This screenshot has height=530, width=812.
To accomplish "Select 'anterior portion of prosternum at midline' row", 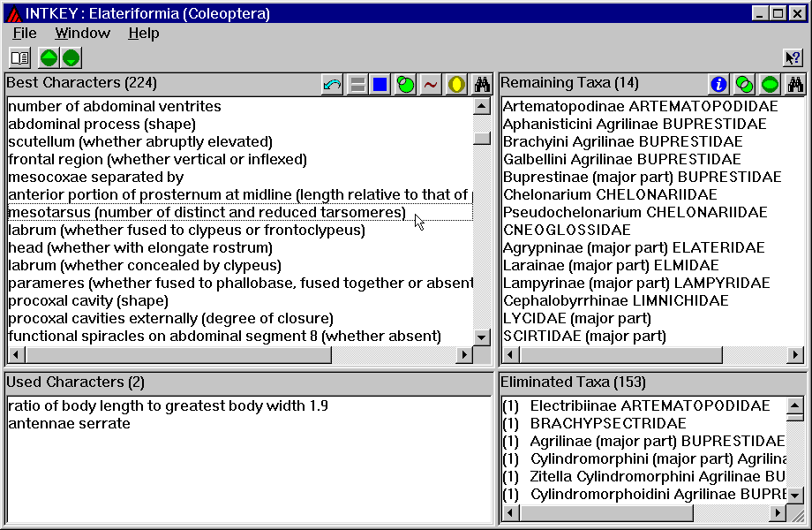I will point(240,195).
